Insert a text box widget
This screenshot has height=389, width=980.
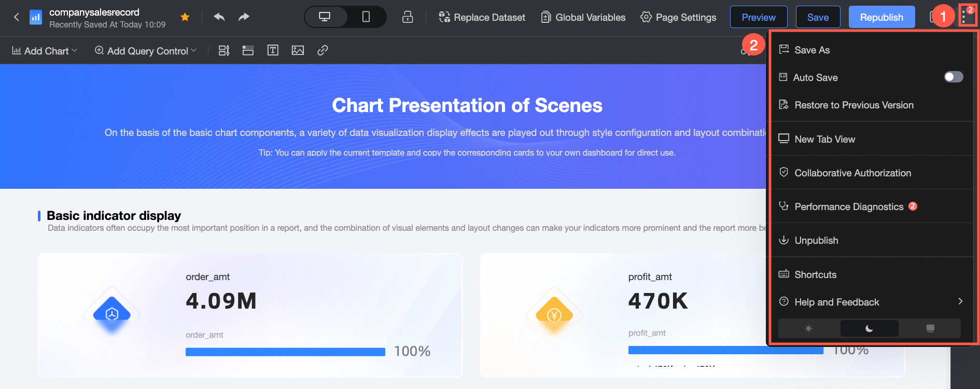click(273, 50)
